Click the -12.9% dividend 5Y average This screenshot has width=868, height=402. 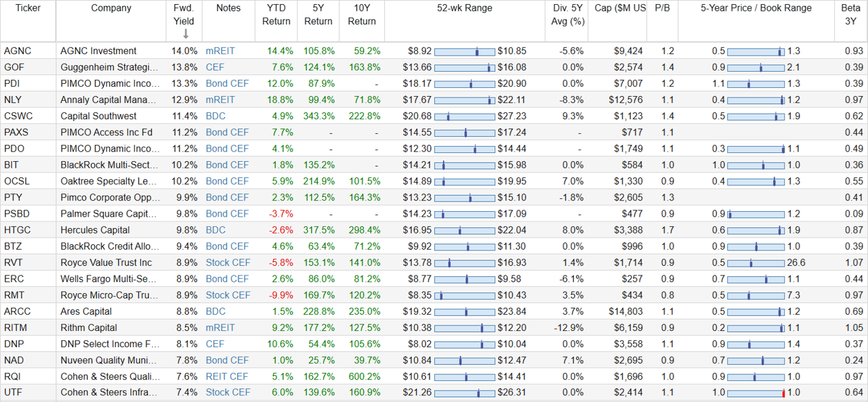569,328
